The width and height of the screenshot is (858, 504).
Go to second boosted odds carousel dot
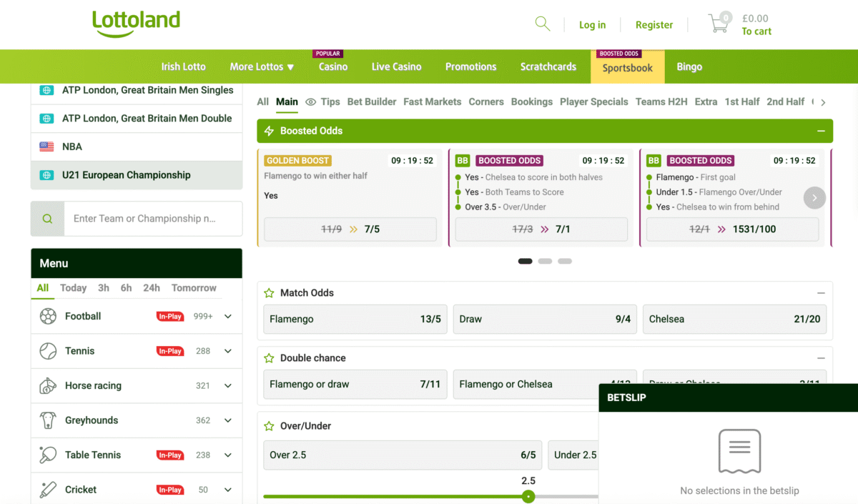point(545,262)
